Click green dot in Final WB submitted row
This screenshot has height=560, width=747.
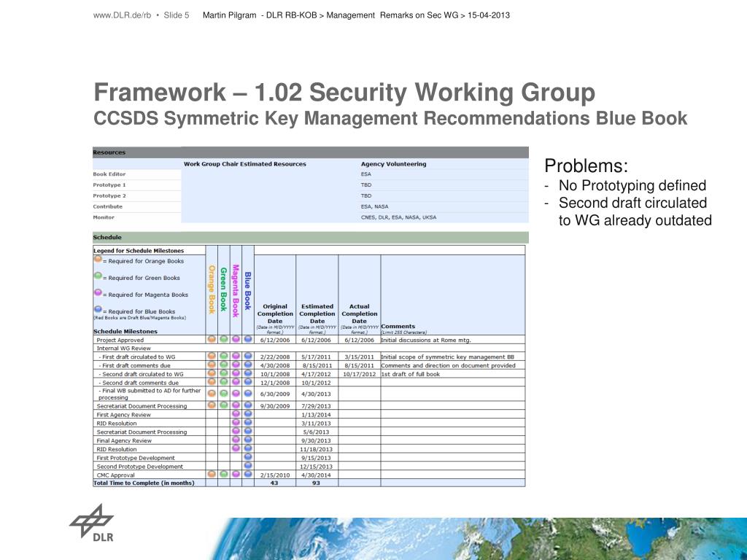(223, 393)
